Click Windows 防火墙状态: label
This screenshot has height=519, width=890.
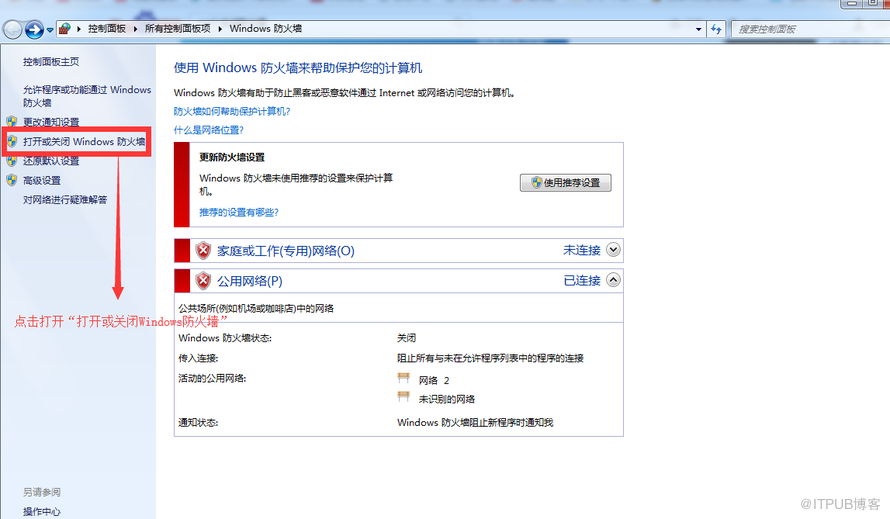(x=225, y=338)
